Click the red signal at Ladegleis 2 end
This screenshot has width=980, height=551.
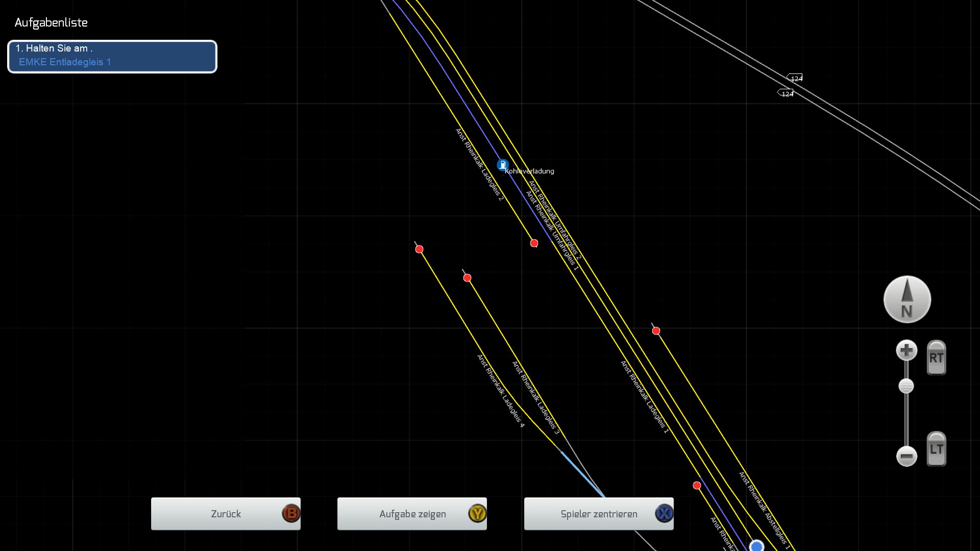[534, 243]
